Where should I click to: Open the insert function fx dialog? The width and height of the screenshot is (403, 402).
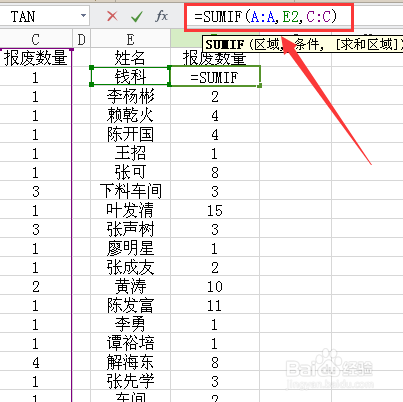pos(162,16)
